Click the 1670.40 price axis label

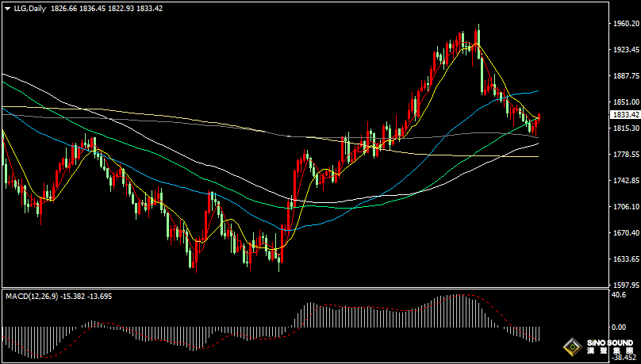click(x=625, y=233)
